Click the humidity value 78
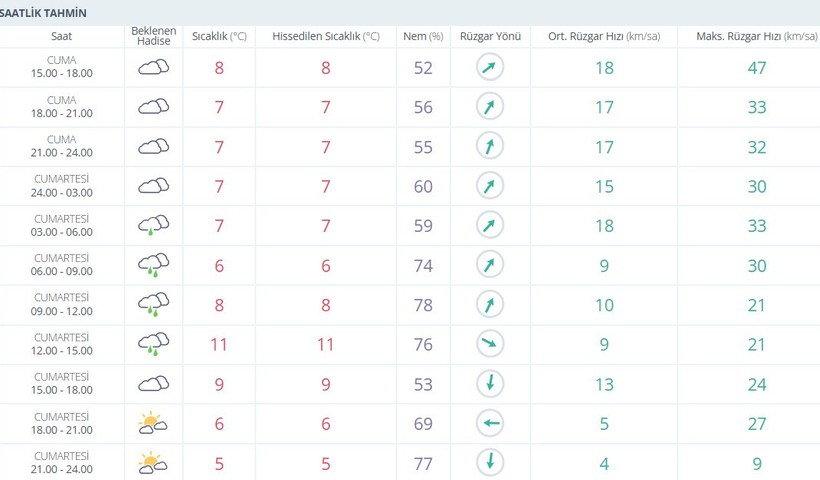 (x=423, y=305)
